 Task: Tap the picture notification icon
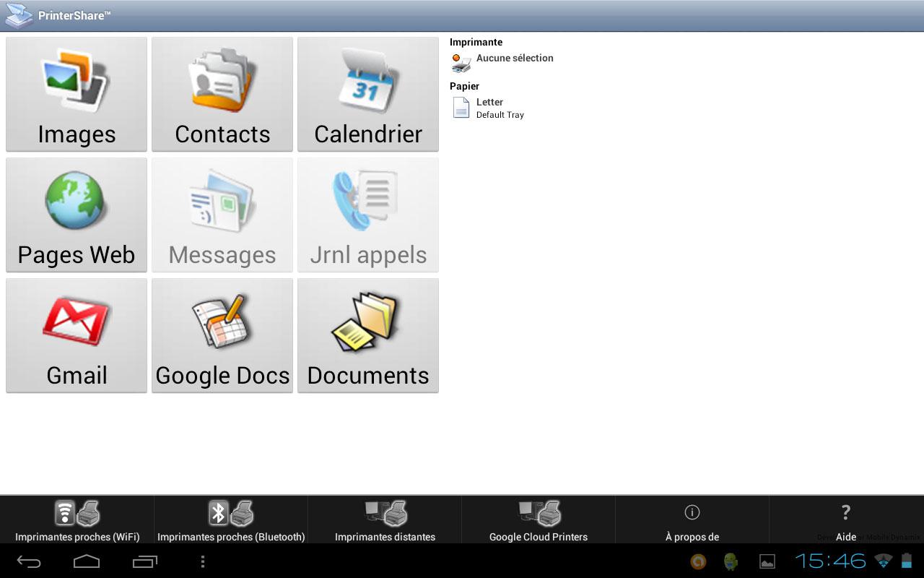pos(767,561)
